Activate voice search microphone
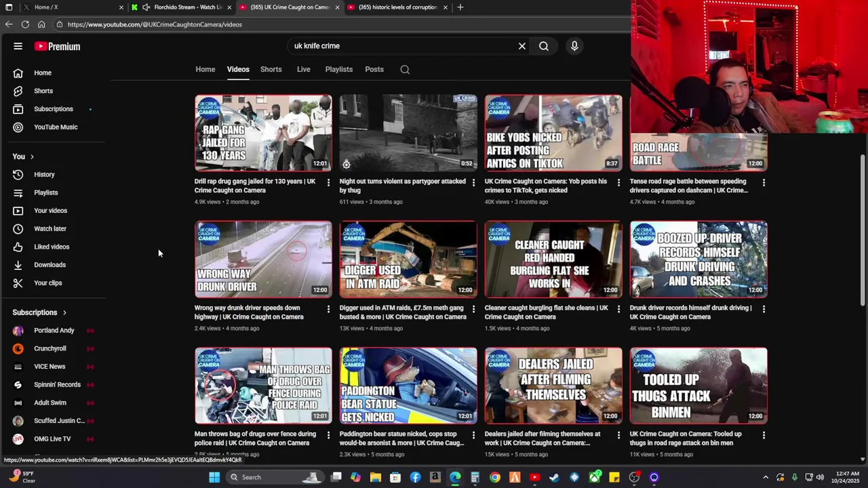 pos(574,46)
